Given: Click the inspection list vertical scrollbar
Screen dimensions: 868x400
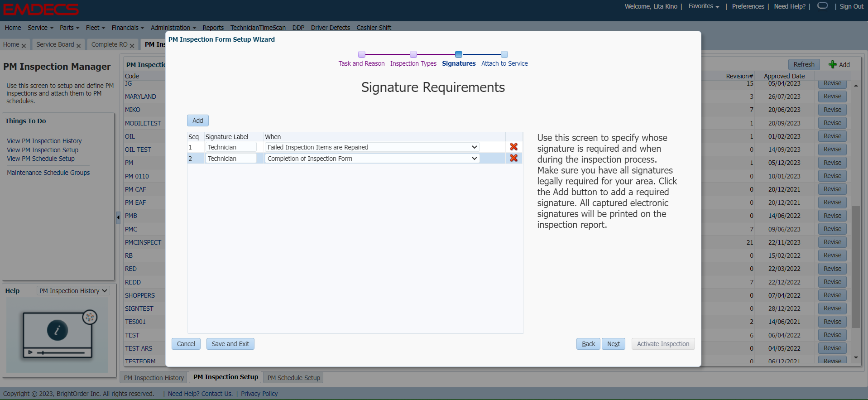Looking at the screenshot, I should point(855,266).
